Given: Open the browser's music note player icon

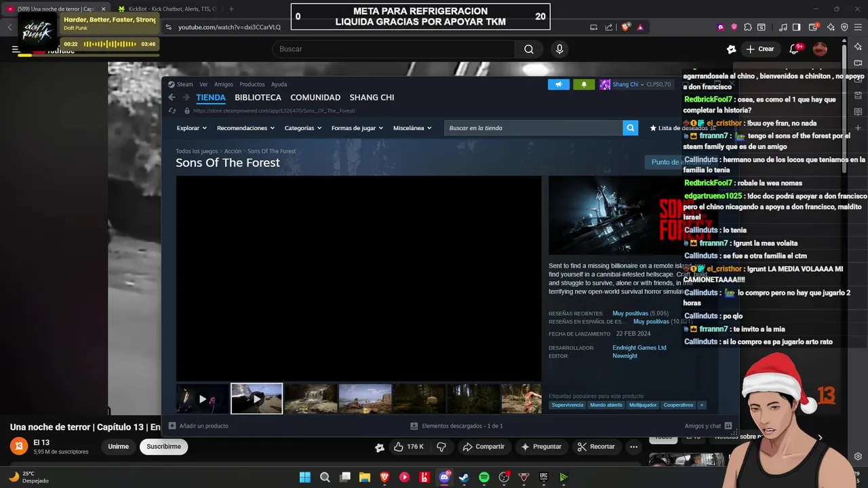Looking at the screenshot, I should 783,27.
